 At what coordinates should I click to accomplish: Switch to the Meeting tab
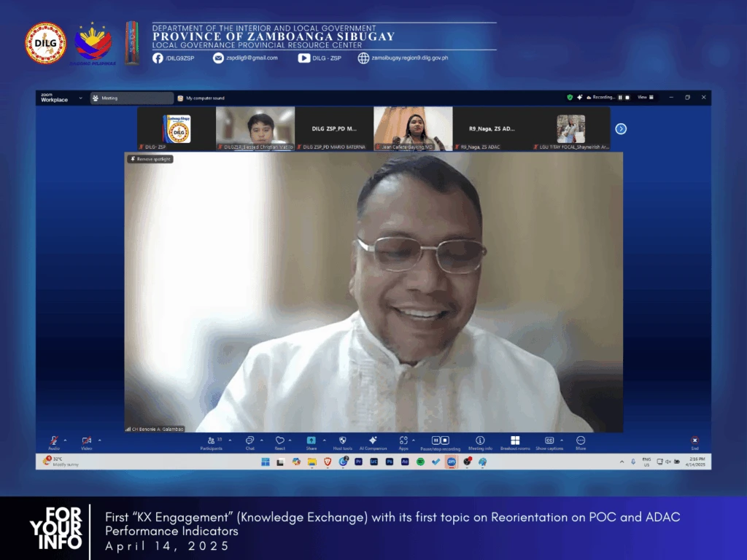point(132,98)
